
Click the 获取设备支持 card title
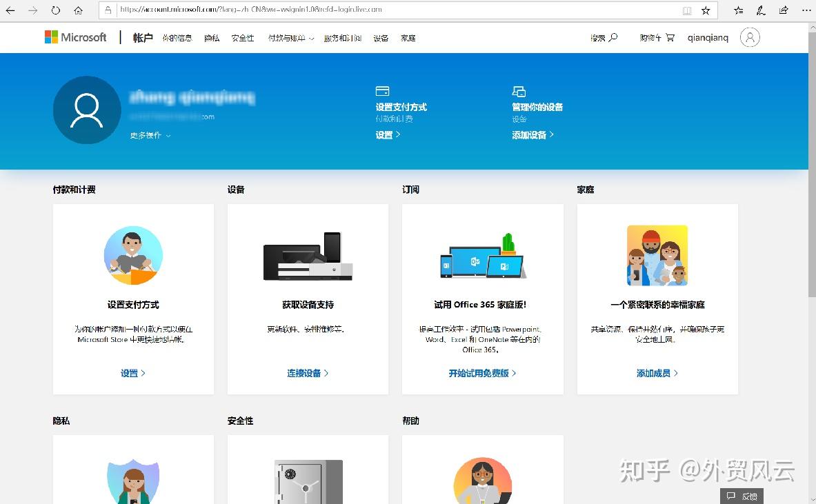click(x=308, y=304)
